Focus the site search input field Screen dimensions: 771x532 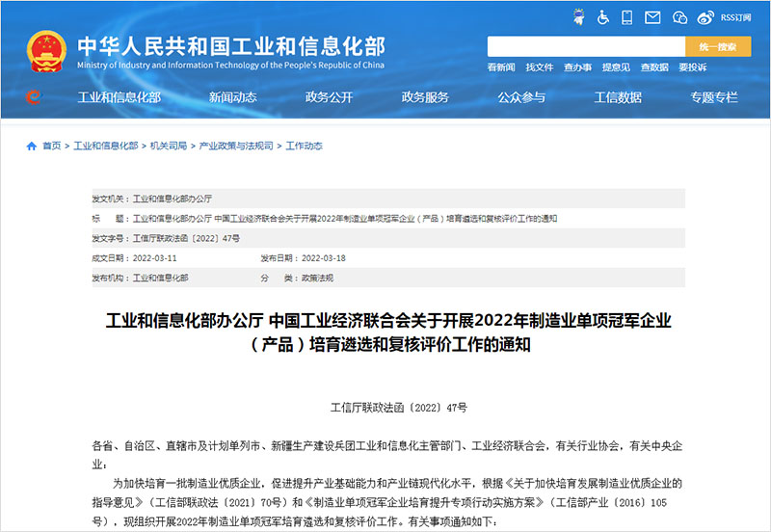585,46
